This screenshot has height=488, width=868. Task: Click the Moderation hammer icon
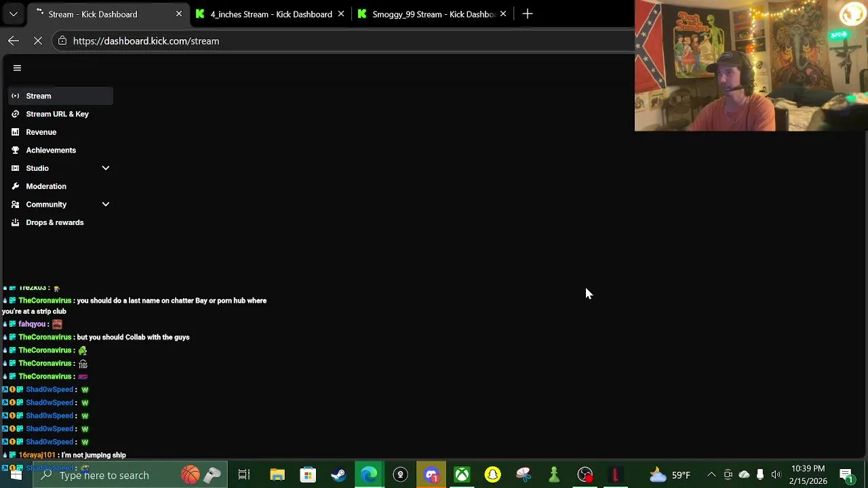(x=15, y=186)
